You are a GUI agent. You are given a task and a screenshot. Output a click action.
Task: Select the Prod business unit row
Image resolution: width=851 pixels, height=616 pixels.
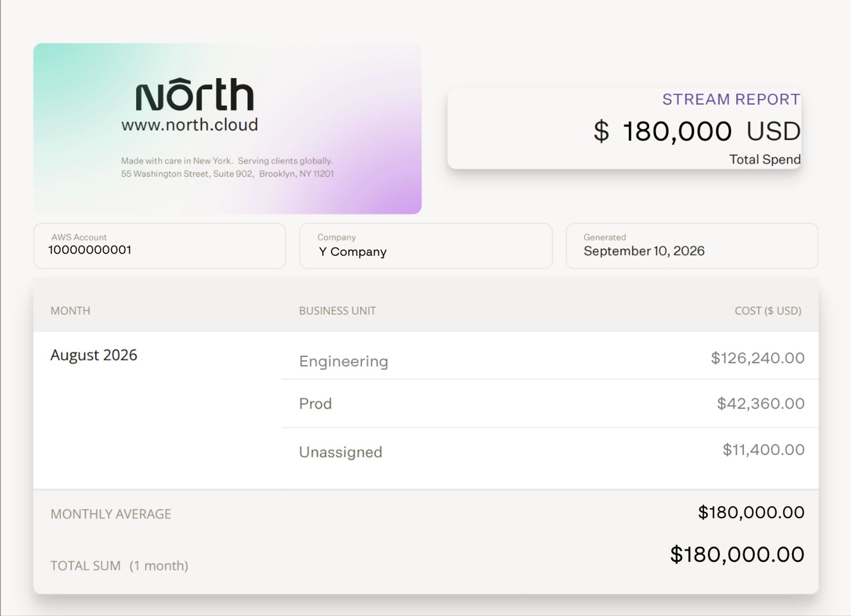pos(550,404)
